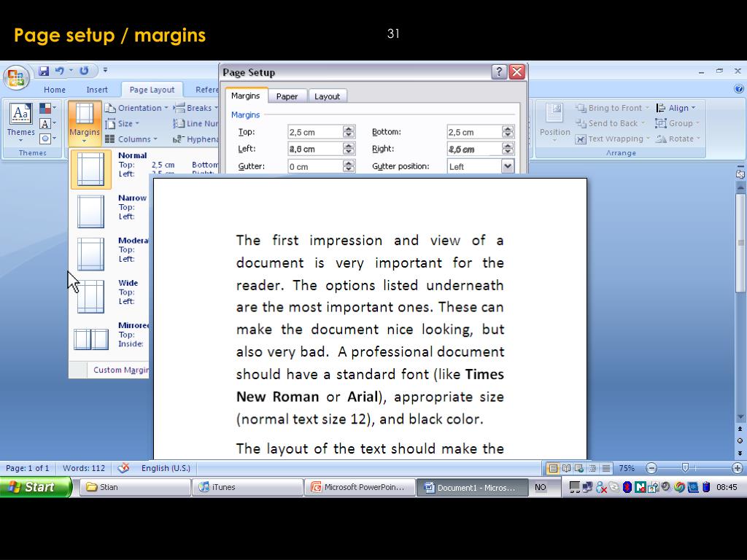This screenshot has height=560, width=747.
Task: Click the Page Setup help question button
Action: [x=499, y=72]
